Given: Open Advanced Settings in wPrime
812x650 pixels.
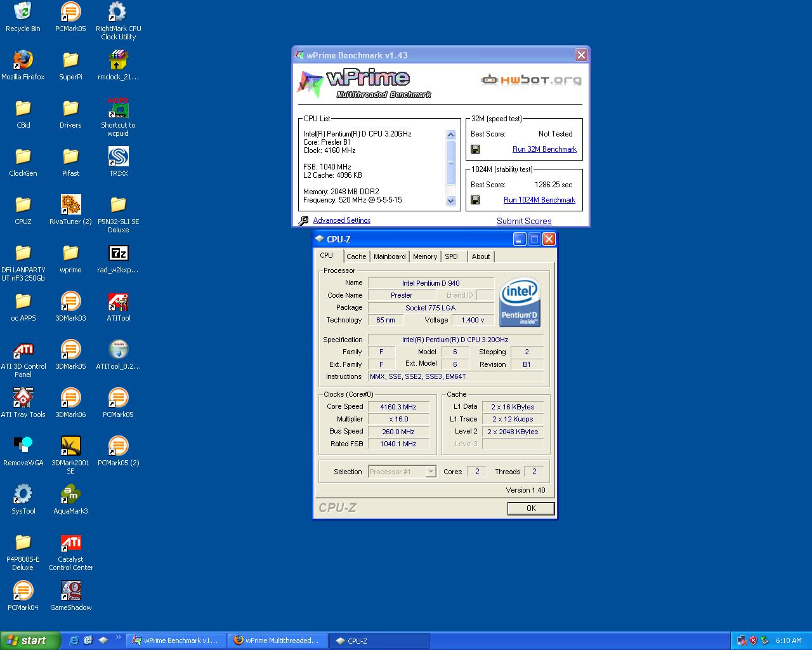Looking at the screenshot, I should click(342, 220).
